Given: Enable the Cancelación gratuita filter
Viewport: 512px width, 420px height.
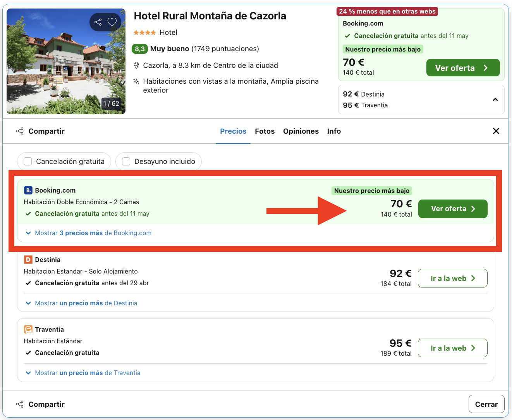Looking at the screenshot, I should (x=27, y=161).
